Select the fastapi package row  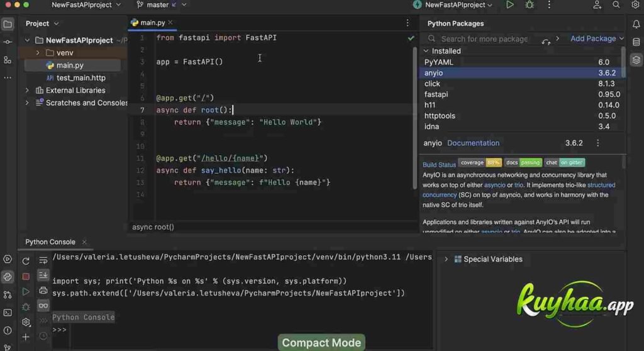click(521, 94)
